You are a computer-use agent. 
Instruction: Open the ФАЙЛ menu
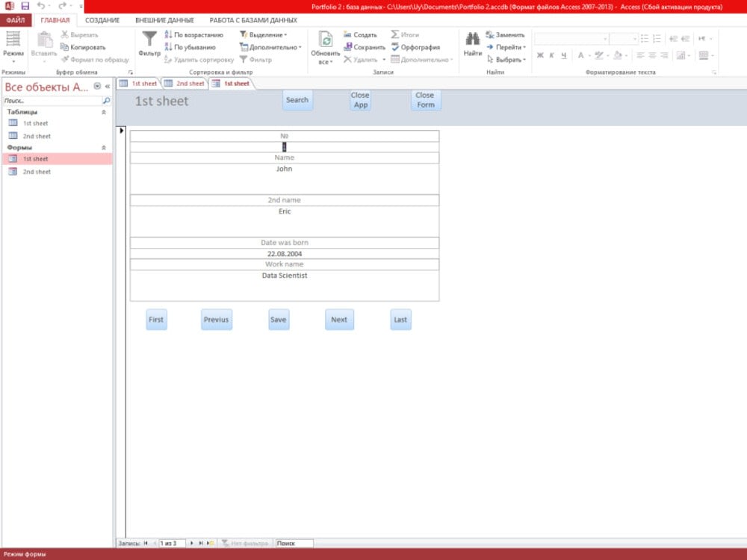click(16, 20)
